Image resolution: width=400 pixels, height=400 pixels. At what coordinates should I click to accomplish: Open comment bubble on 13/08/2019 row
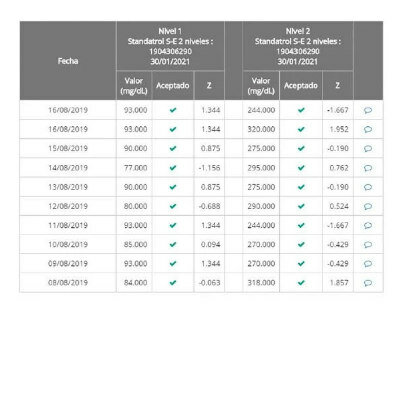pyautogui.click(x=368, y=187)
